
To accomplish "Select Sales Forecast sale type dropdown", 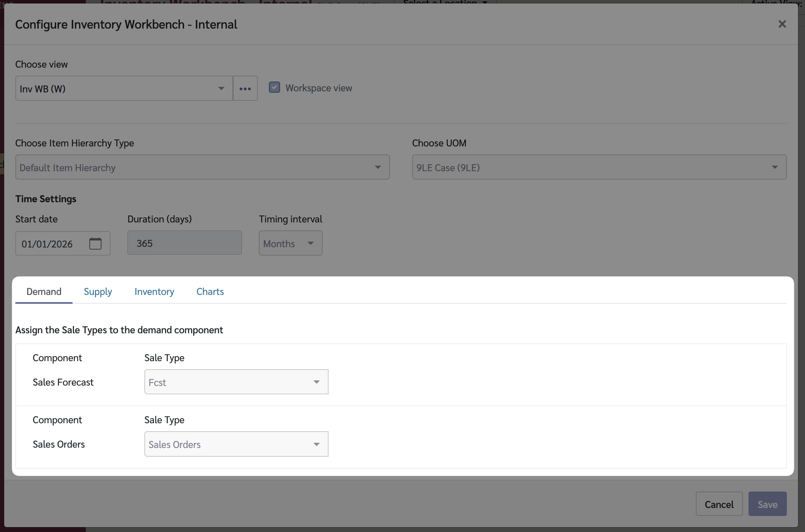I will (x=236, y=382).
